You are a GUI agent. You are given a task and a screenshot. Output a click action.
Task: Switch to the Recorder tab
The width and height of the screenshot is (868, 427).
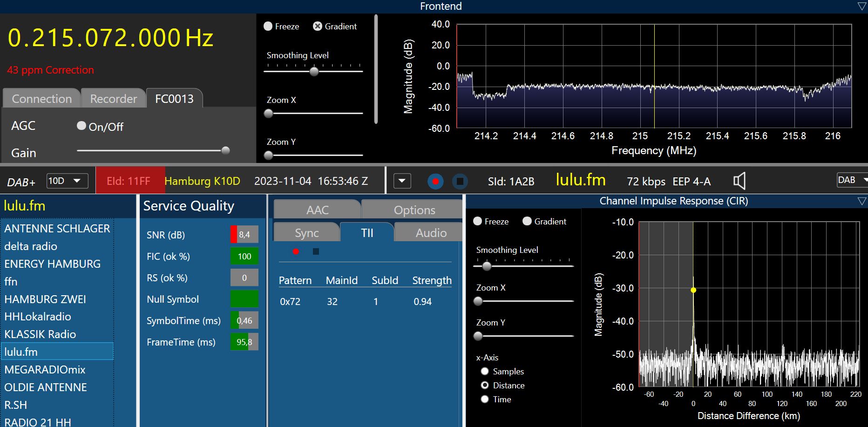pyautogui.click(x=113, y=99)
